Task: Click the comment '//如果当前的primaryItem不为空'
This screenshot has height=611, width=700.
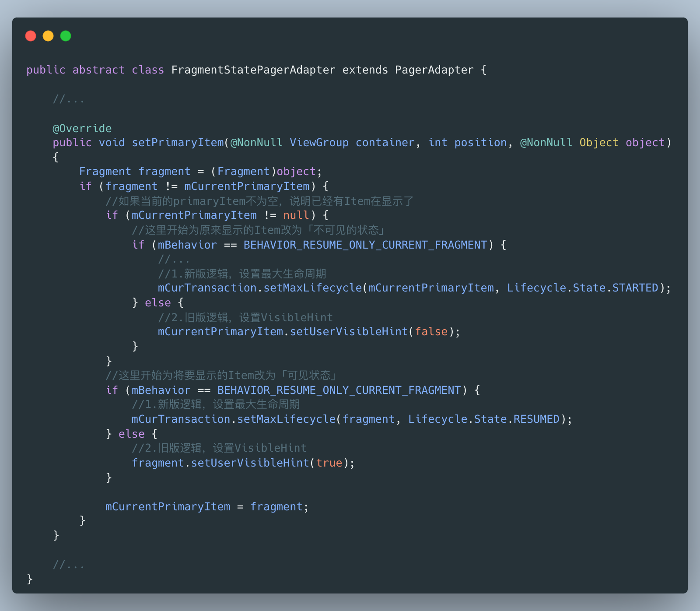Action: 192,201
